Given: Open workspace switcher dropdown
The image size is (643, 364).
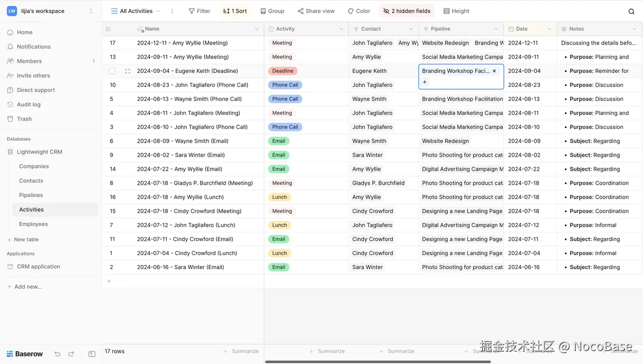Looking at the screenshot, I should [91, 11].
